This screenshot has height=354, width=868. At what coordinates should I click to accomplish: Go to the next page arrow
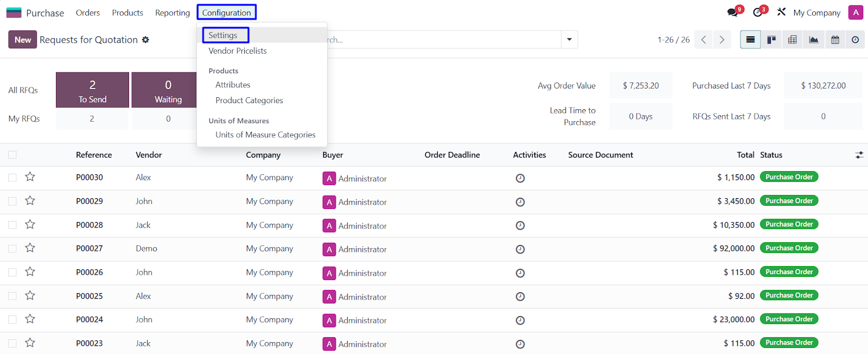(x=722, y=40)
